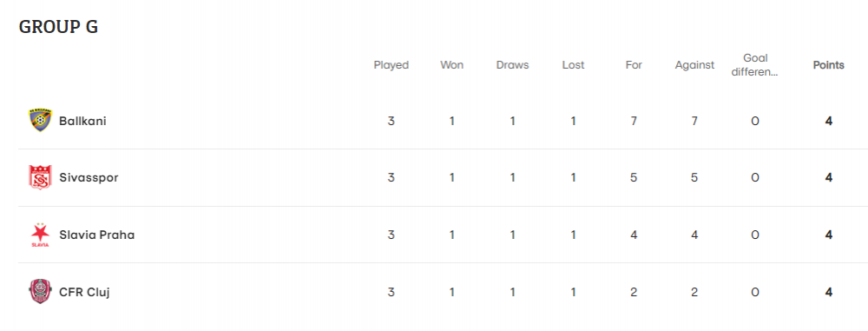Viewport: 868px width, 331px height.
Task: Click the Played column header
Action: click(x=391, y=65)
